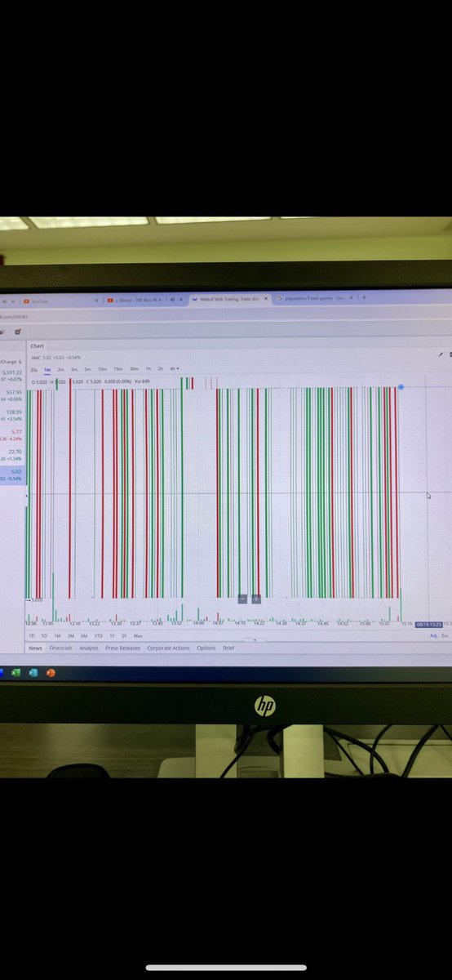This screenshot has width=452, height=980.
Task: Select watchlist row with price 128.99
Action: coord(12,415)
